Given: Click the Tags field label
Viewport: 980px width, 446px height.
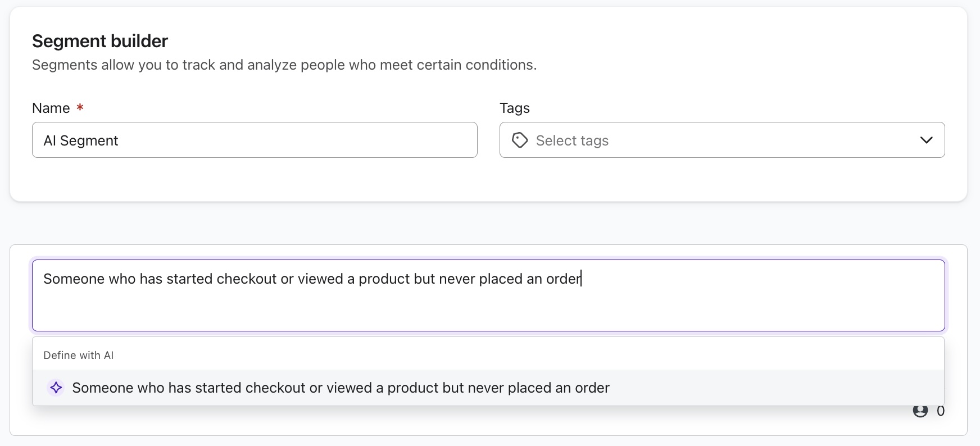Looking at the screenshot, I should pos(514,108).
